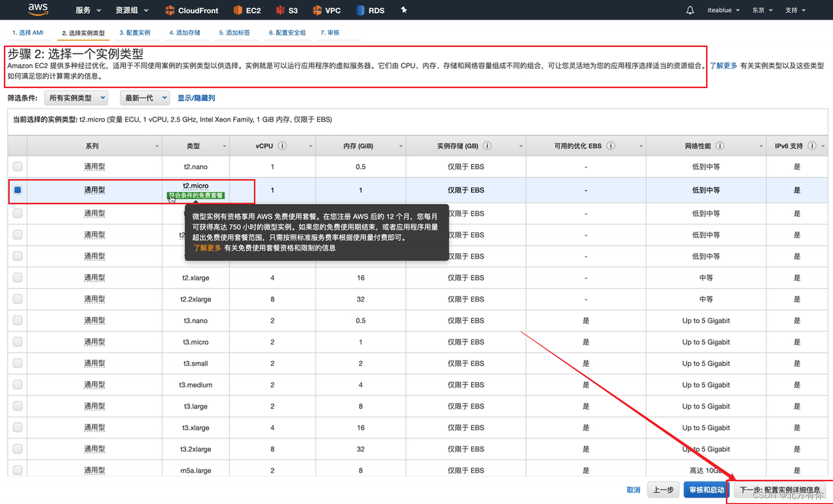833x504 pixels.
Task: Click the network performance info icon
Action: (x=720, y=146)
